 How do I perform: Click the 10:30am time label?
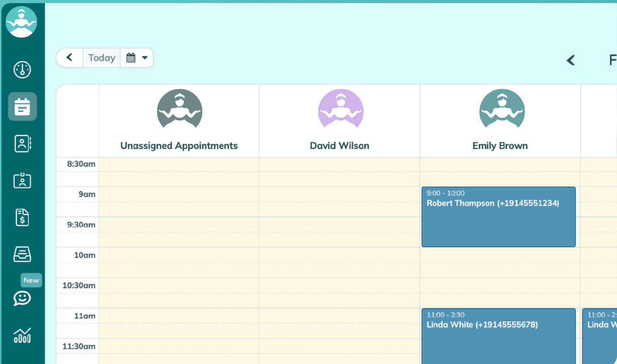tap(79, 285)
